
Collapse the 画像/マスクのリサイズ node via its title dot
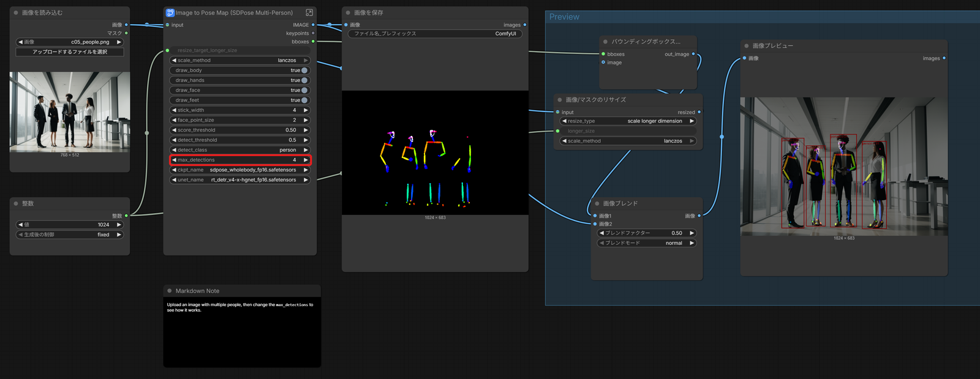point(560,99)
